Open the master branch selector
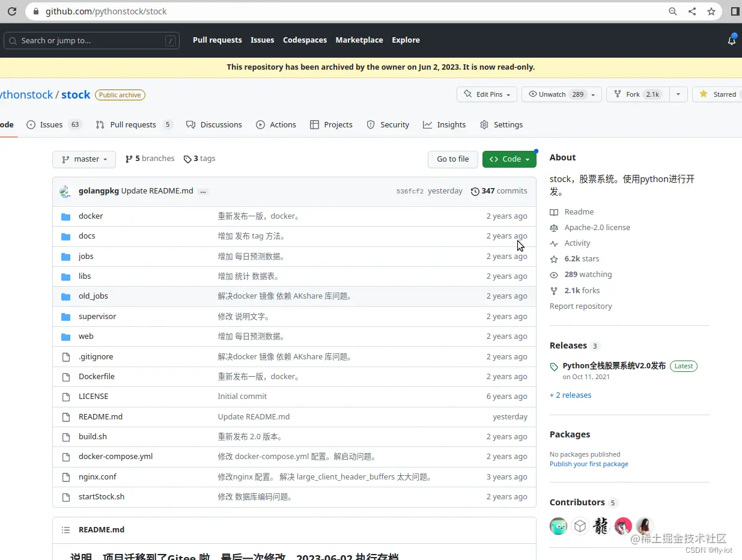The width and height of the screenshot is (742, 560). [84, 159]
